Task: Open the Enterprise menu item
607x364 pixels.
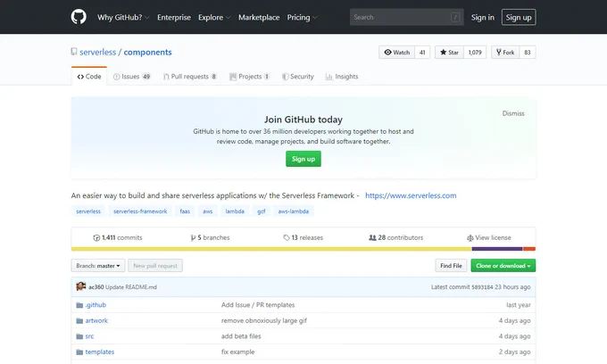Action: (174, 18)
